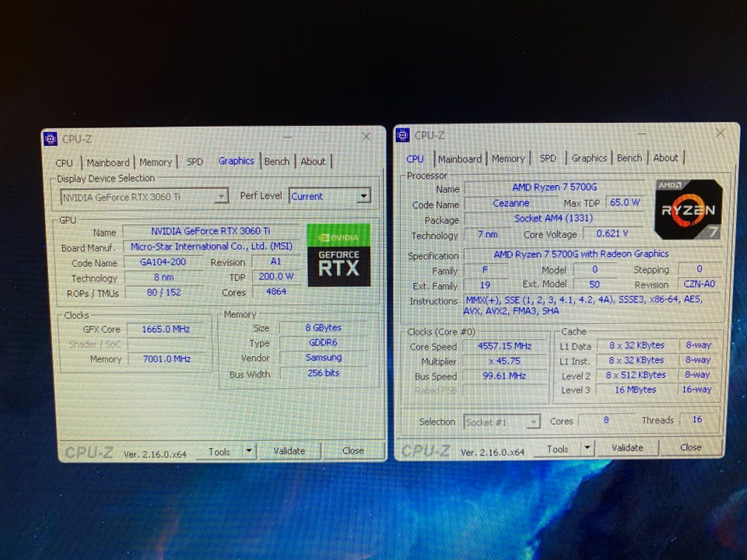Click GFX Core clock value 1665.0 MHz
Viewport: 747px width, 560px height.
(x=167, y=329)
